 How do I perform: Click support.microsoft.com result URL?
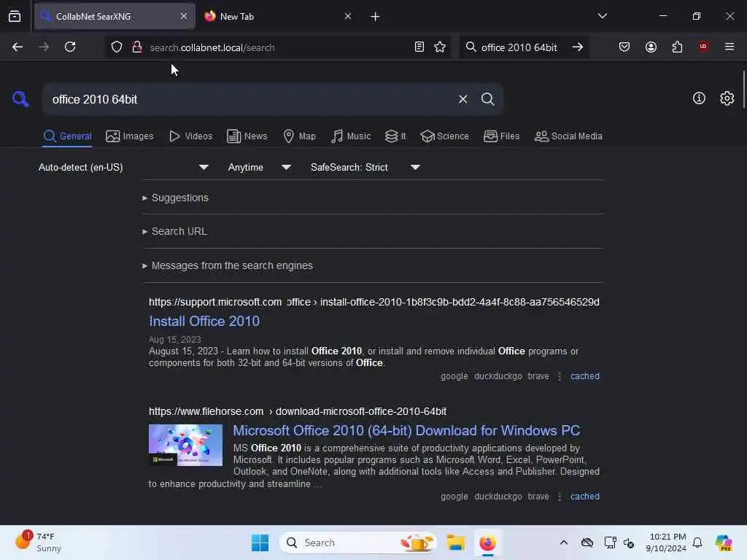pyautogui.click(x=374, y=302)
